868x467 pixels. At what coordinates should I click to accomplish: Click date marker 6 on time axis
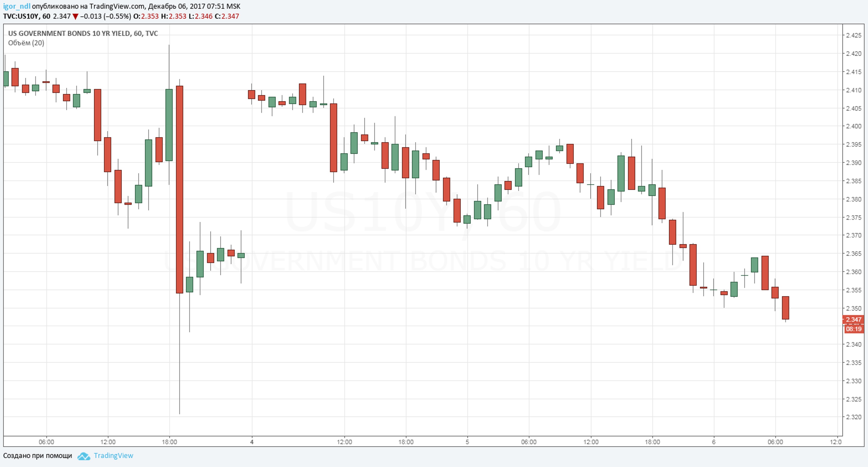coord(713,442)
